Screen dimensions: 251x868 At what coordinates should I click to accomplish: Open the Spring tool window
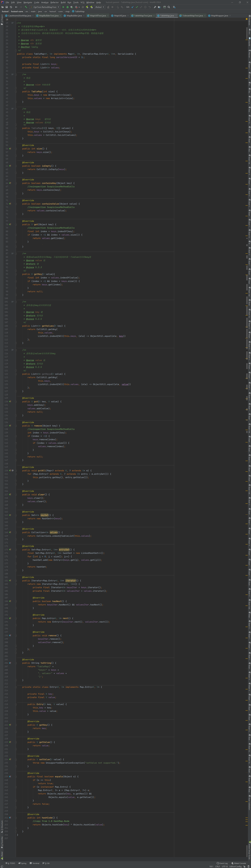pyautogui.click(x=22, y=863)
